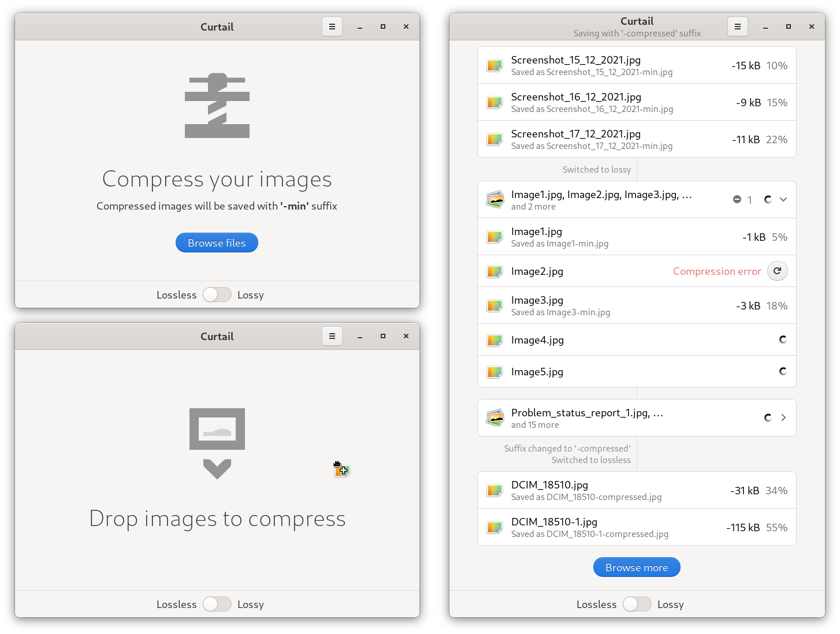Click 'Lossless' label in results window

pyautogui.click(x=596, y=604)
